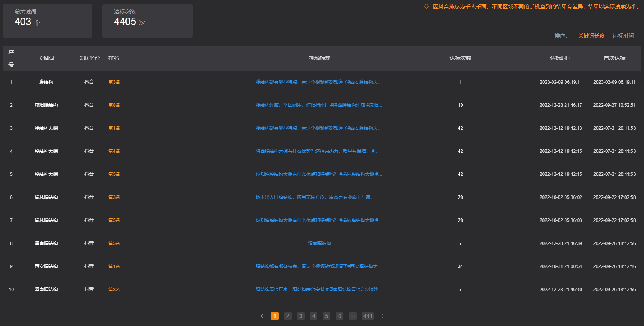Jump to page 3
Image resolution: width=644 pixels, height=326 pixels.
301,316
